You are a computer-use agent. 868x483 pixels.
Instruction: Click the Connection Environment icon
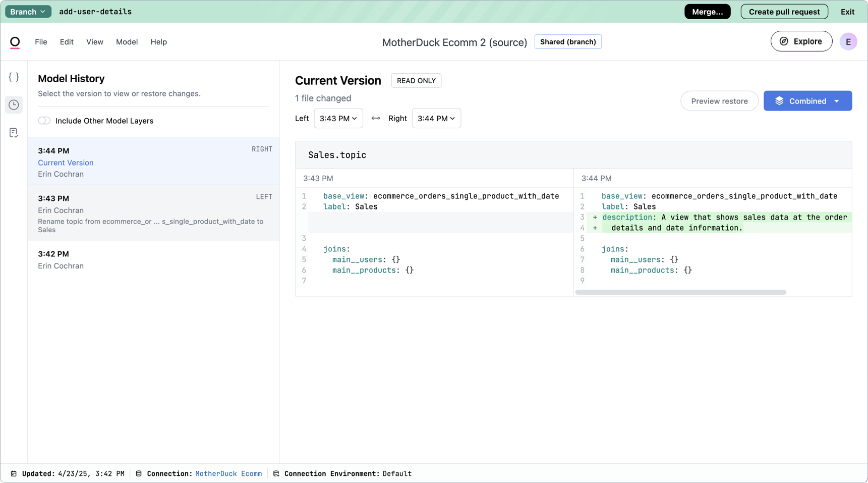click(276, 473)
